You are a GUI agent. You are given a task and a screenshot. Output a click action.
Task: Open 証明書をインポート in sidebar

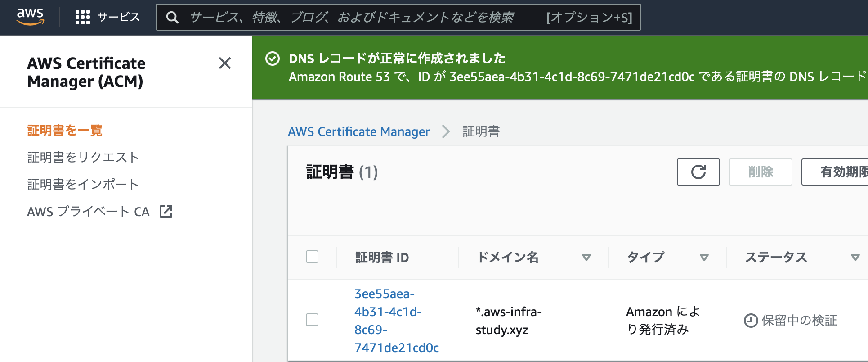coord(83,184)
